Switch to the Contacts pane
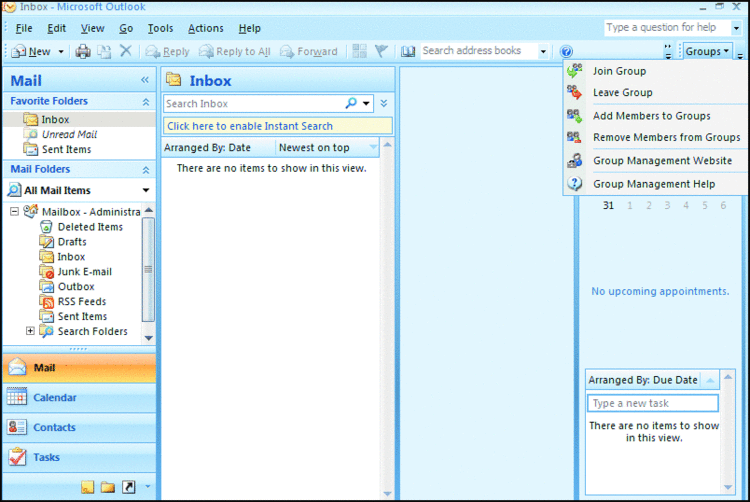Viewport: 750px width, 502px height. pyautogui.click(x=79, y=427)
